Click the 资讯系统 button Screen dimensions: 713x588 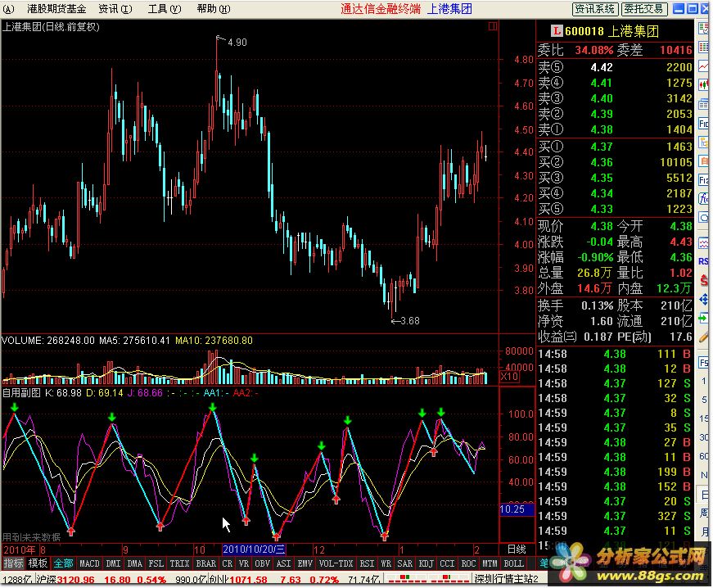[595, 9]
